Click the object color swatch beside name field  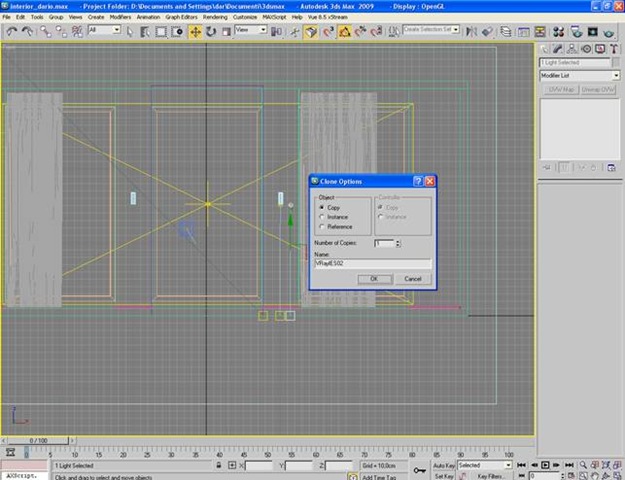(x=616, y=63)
